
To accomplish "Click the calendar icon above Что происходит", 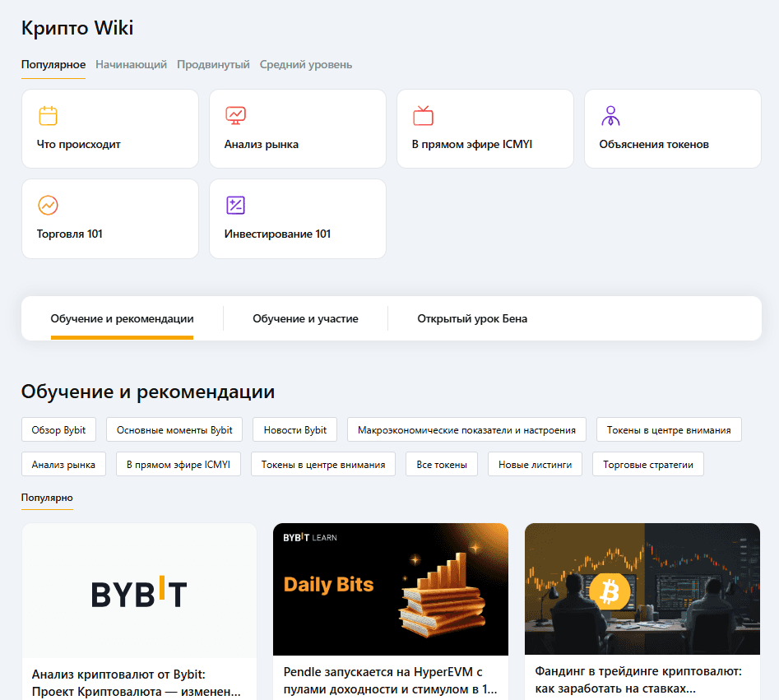I will click(x=49, y=116).
